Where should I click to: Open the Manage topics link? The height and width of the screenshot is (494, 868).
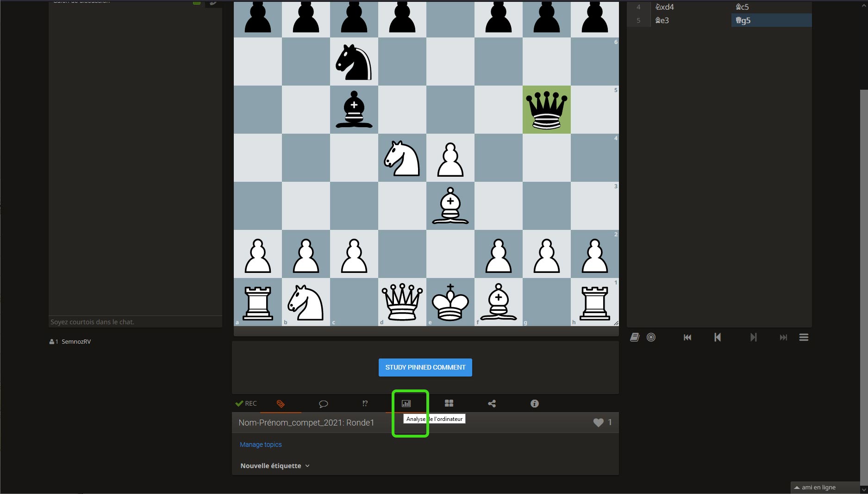click(261, 445)
